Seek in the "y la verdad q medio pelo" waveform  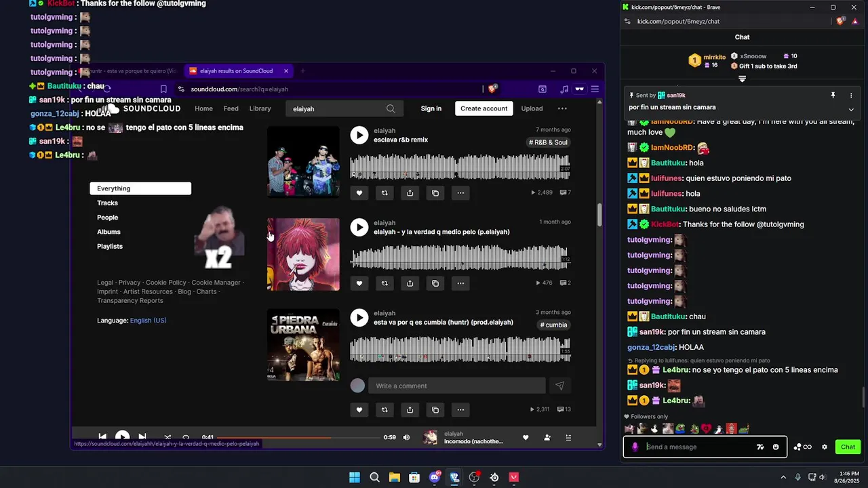pyautogui.click(x=460, y=258)
